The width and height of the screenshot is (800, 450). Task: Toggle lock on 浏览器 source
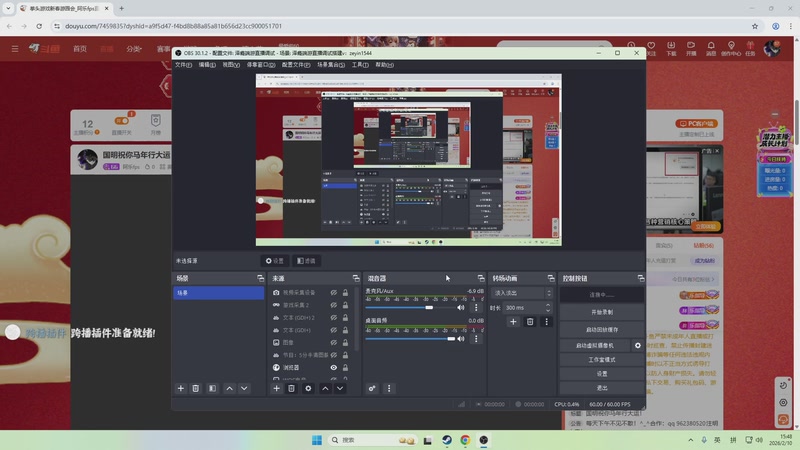tap(345, 367)
